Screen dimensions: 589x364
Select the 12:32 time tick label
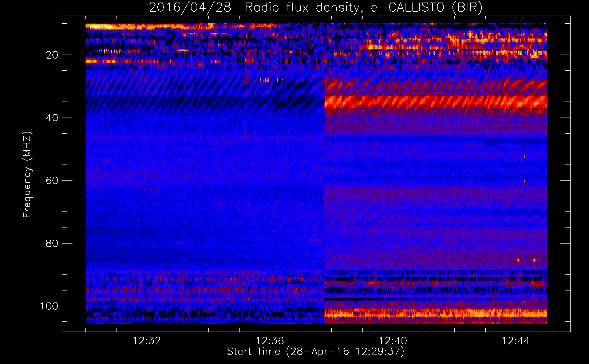(147, 341)
